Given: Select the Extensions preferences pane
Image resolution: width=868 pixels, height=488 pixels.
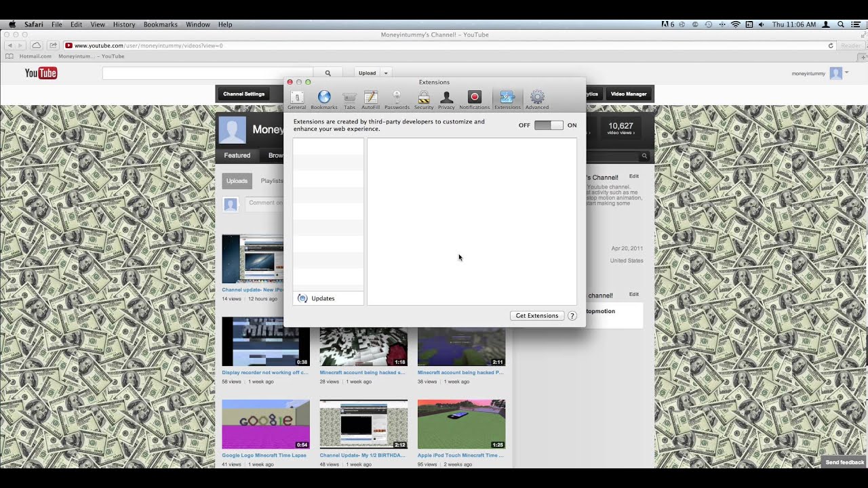Looking at the screenshot, I should coord(507,100).
